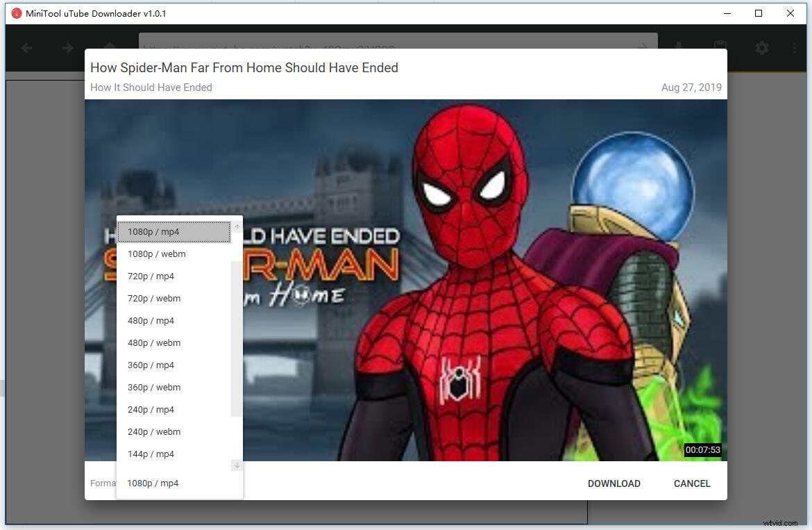Click the upward scroll arrow in format list
Viewport: 812px width, 530px height.
click(237, 225)
